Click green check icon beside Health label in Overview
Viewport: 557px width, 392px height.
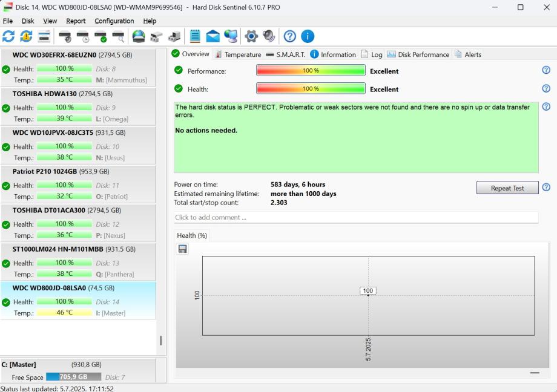click(179, 88)
